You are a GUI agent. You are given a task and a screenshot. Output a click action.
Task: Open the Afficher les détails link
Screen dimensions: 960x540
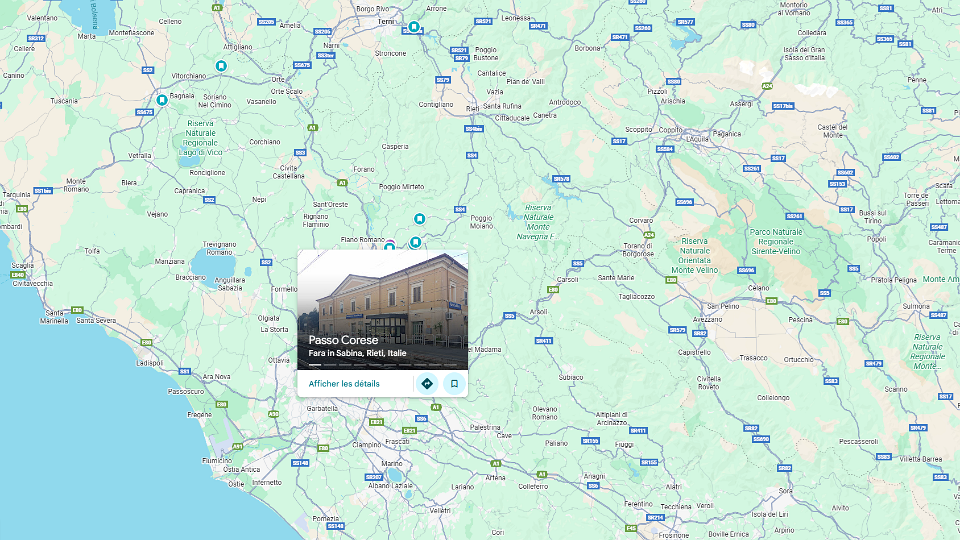tap(344, 384)
